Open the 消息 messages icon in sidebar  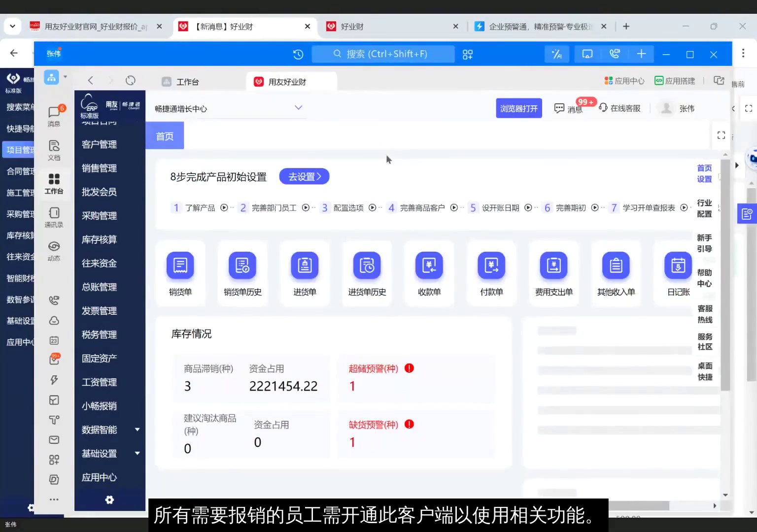pos(54,112)
